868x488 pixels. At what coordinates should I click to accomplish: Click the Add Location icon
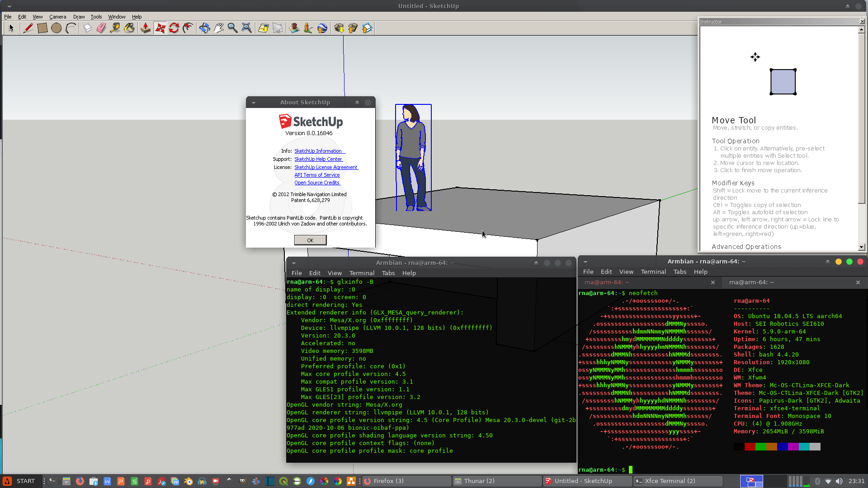[x=263, y=28]
